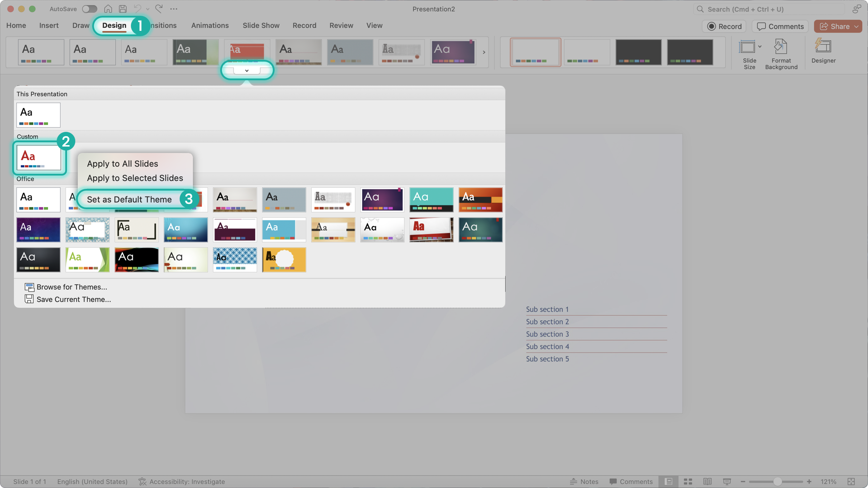The image size is (868, 488).
Task: Click the Browse for Themes icon entry
Action: tap(66, 287)
